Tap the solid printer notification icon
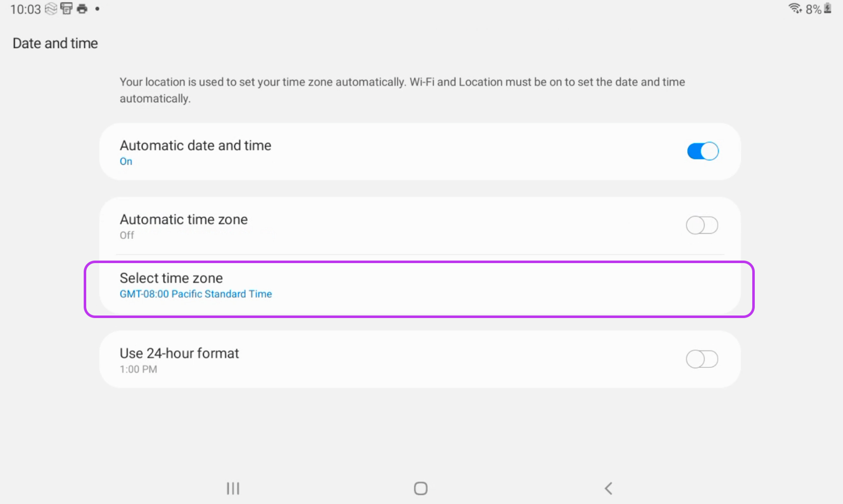843x504 pixels. (82, 9)
